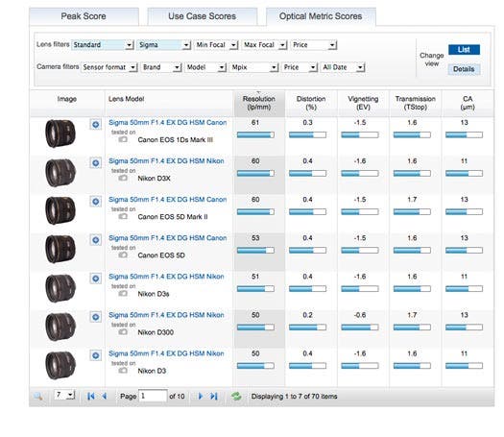Image resolution: width=504 pixels, height=437 pixels.
Task: Click the page number input field
Action: pyautogui.click(x=153, y=396)
